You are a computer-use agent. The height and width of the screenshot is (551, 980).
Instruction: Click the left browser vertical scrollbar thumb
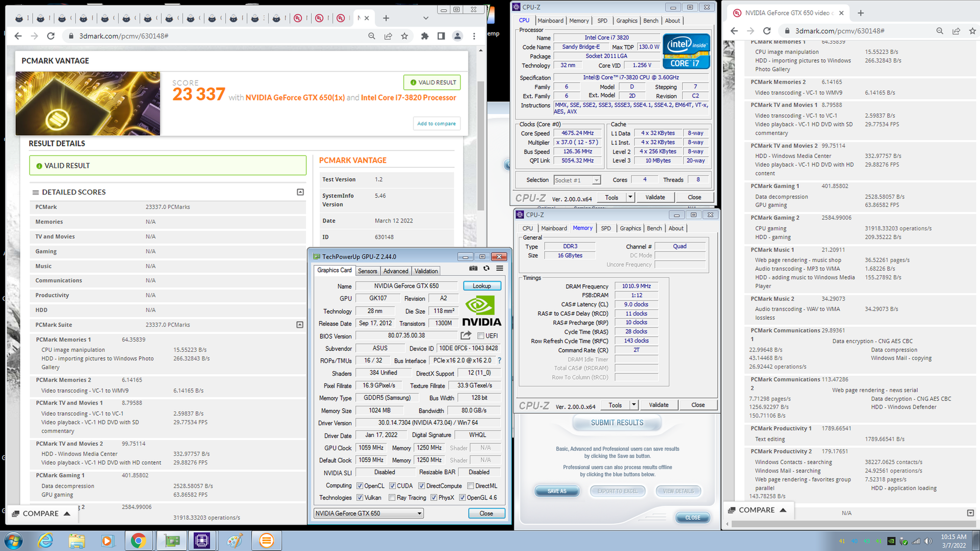pos(480,145)
